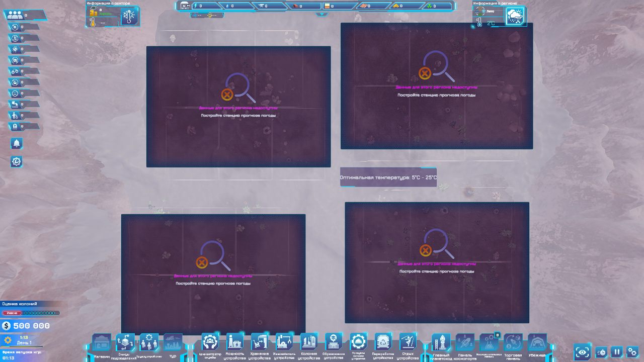Toggle the sector temperature snowflake overlay

click(x=129, y=17)
